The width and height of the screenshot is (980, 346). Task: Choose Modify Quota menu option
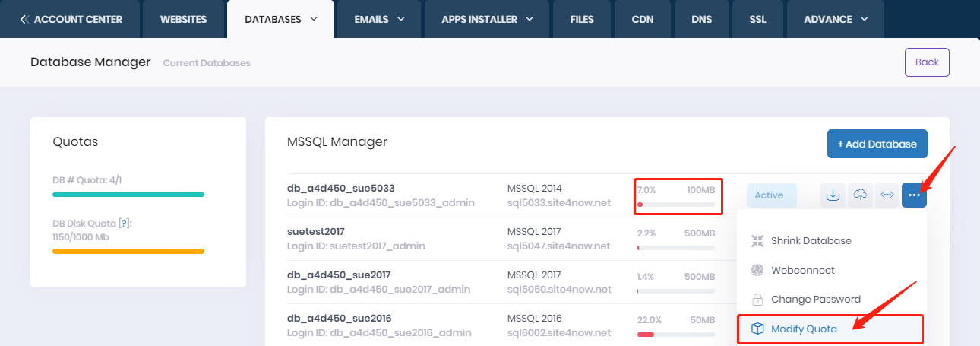tap(804, 329)
